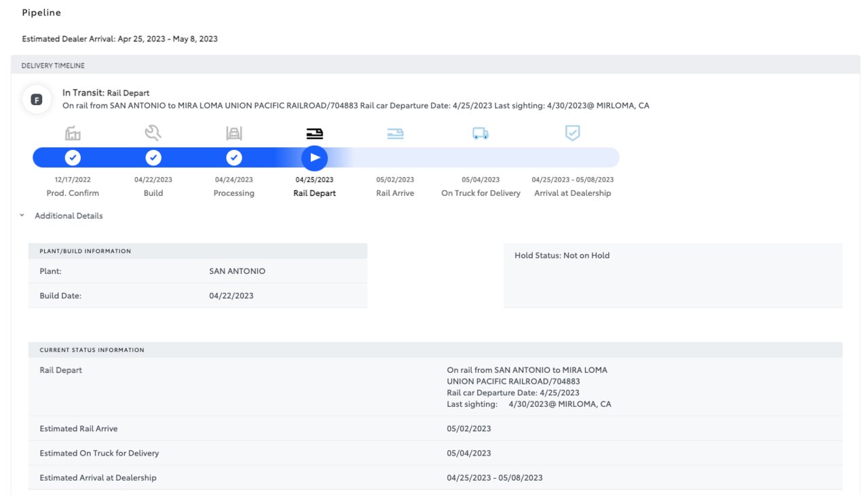The image size is (868, 495).
Task: Click the Arrival at Dealership stage label
Action: click(573, 193)
